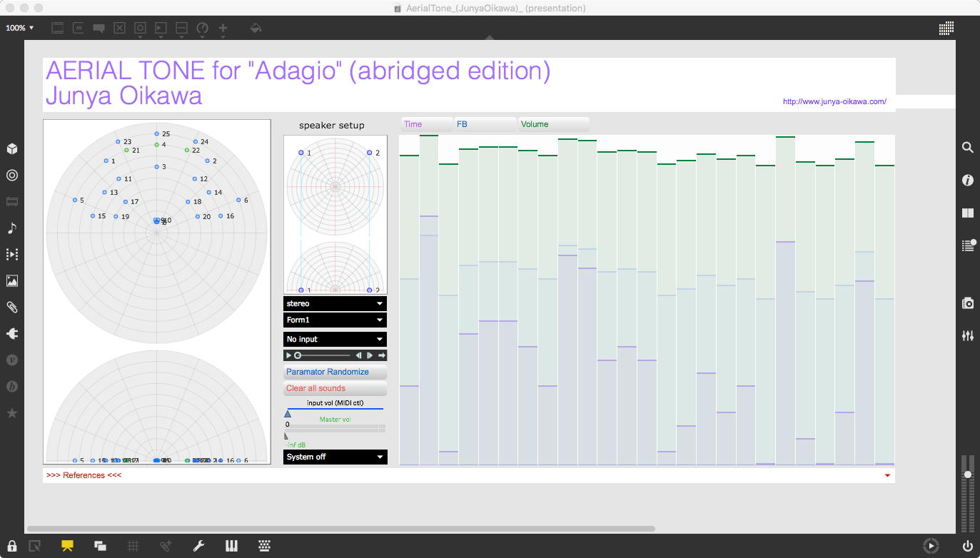The image size is (980, 558).
Task: Open the stereo speaker setup dropdown
Action: [335, 303]
